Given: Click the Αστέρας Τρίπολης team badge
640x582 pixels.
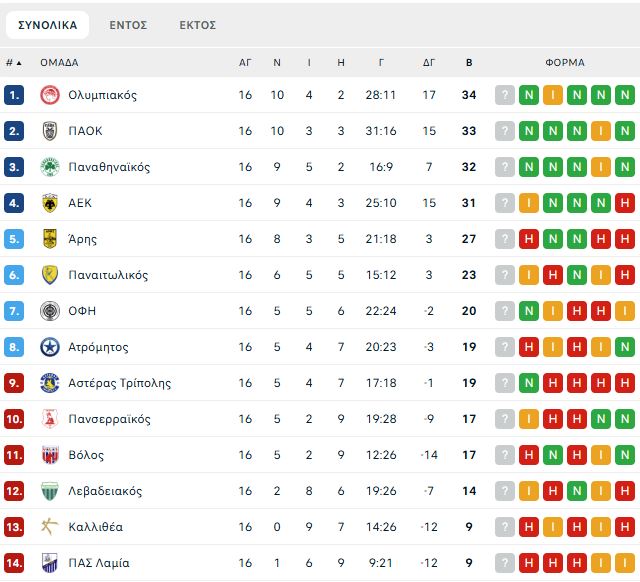Looking at the screenshot, I should point(49,383).
